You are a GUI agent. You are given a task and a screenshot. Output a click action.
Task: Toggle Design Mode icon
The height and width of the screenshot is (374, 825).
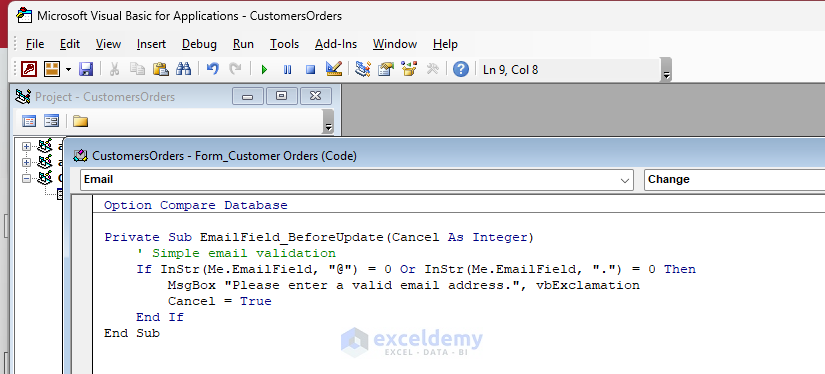pos(334,69)
